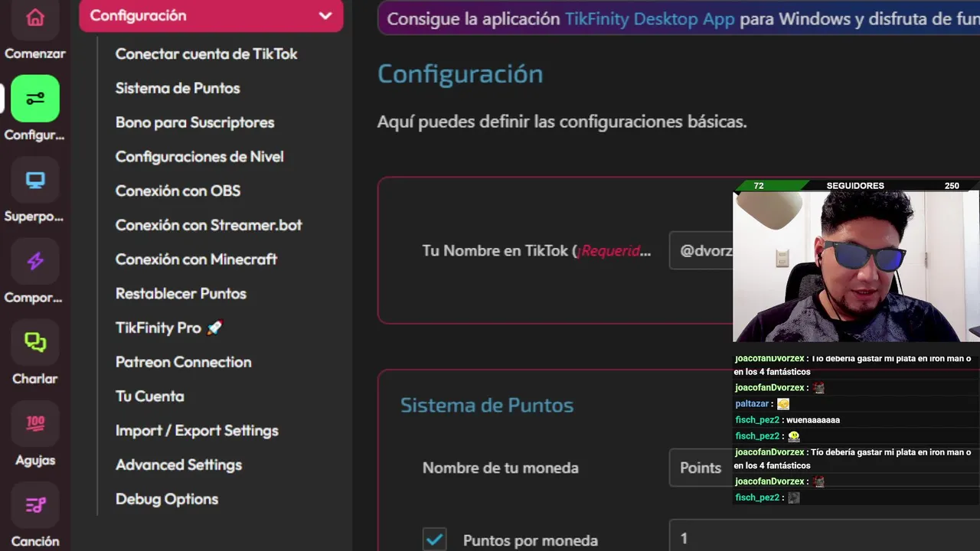This screenshot has width=980, height=551.
Task: Follow the TikFinity Desktop App link
Action: [x=649, y=19]
